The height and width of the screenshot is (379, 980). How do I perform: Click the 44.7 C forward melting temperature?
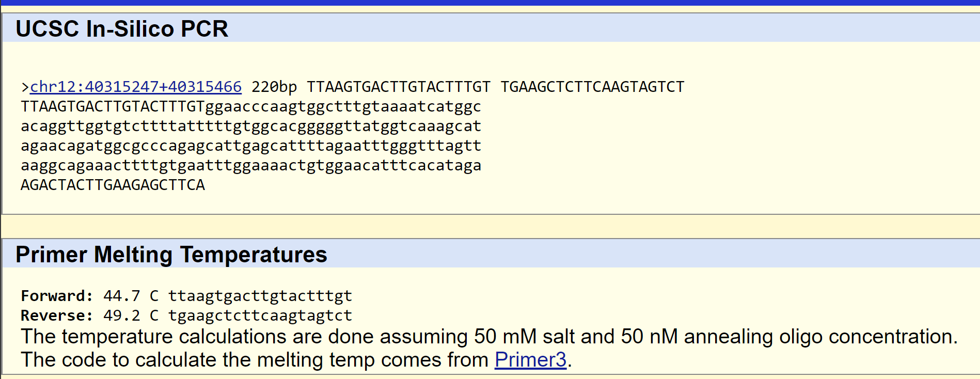pos(131,296)
